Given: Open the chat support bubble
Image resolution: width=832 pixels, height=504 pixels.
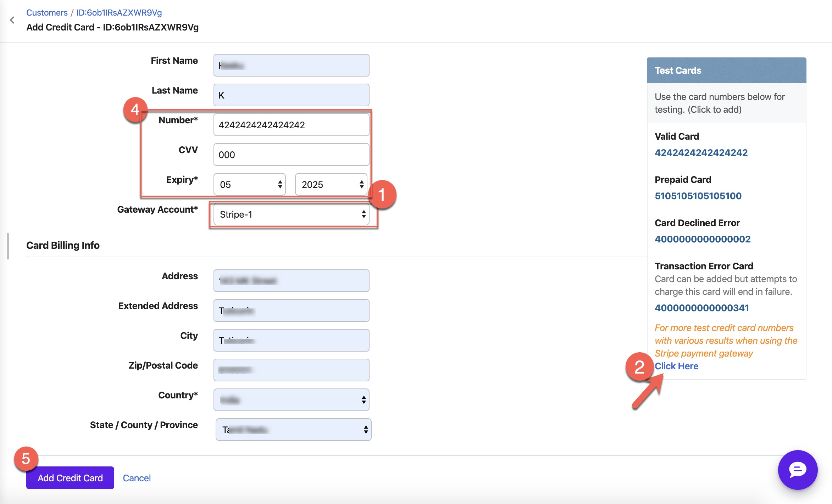Looking at the screenshot, I should [797, 470].
